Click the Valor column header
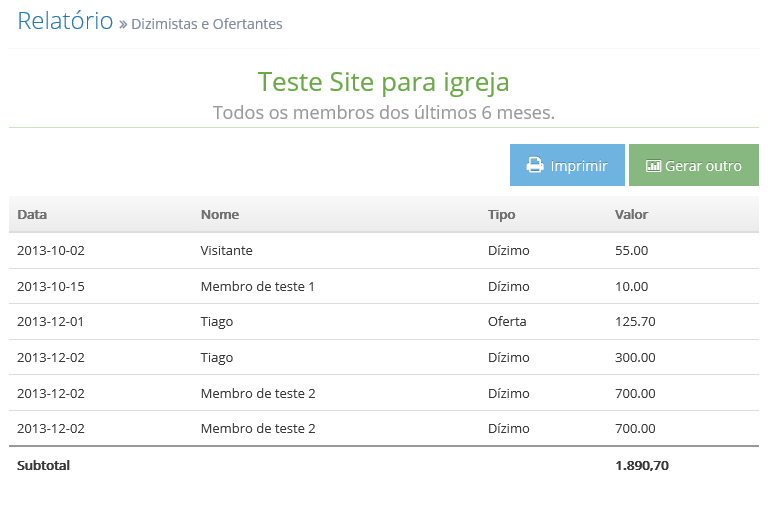 (x=631, y=214)
